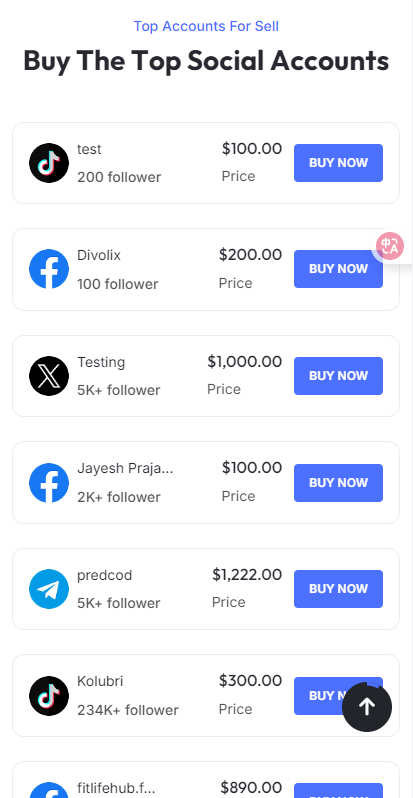
Task: Click Facebook icon for fitlifehub listing
Action: pos(49,790)
